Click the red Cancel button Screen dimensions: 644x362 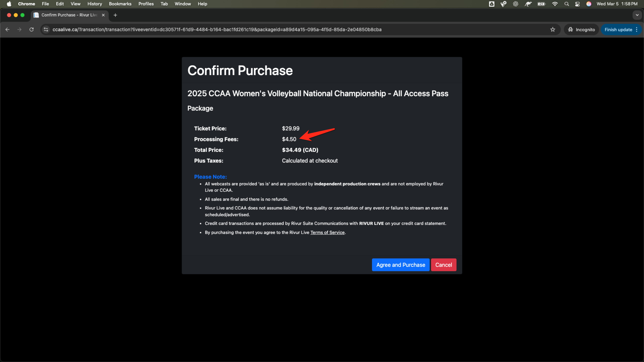[x=443, y=265]
